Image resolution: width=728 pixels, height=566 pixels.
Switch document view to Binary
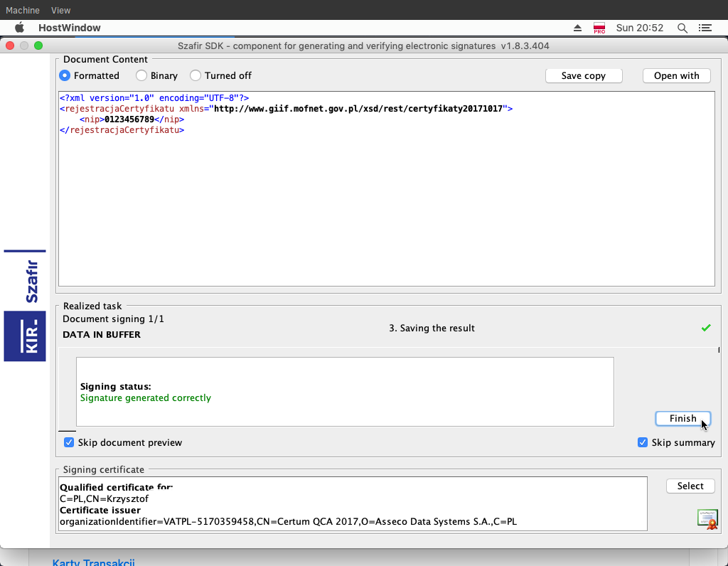pos(141,75)
